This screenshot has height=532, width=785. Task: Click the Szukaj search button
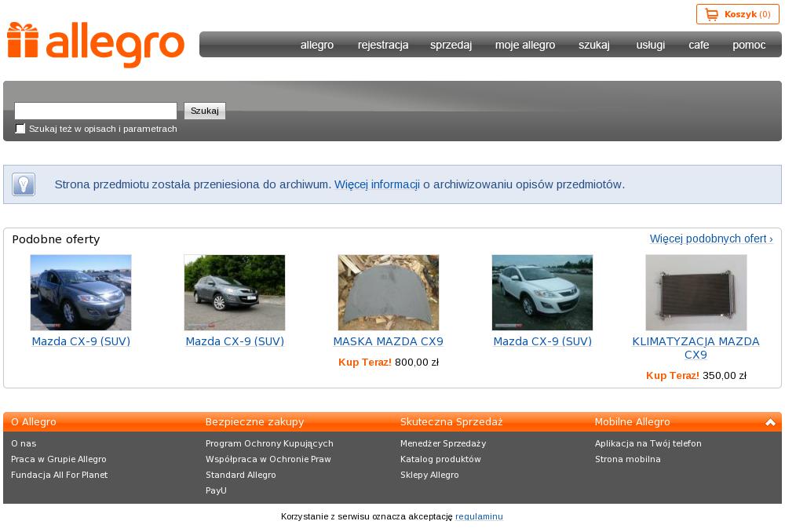click(x=205, y=111)
